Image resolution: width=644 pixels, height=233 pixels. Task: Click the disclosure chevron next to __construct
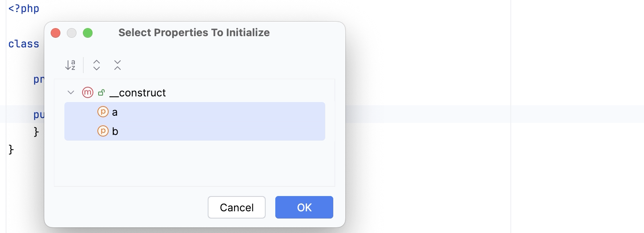click(x=71, y=93)
